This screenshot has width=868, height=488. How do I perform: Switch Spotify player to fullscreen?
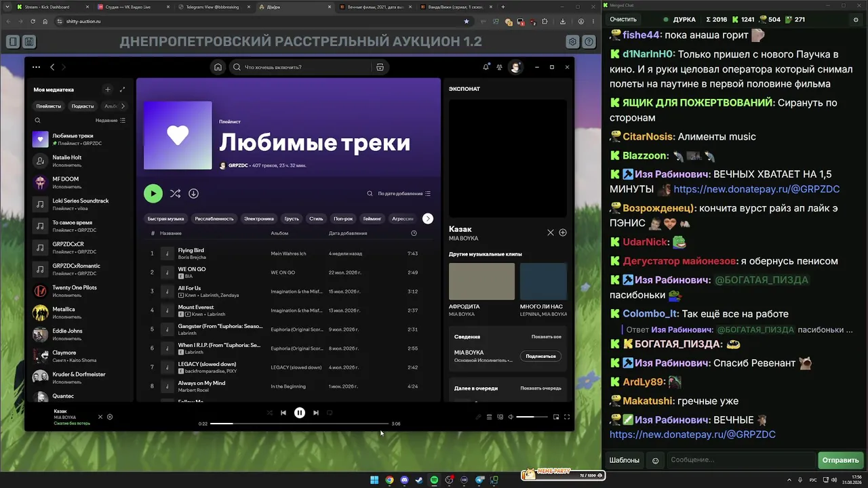tap(567, 417)
